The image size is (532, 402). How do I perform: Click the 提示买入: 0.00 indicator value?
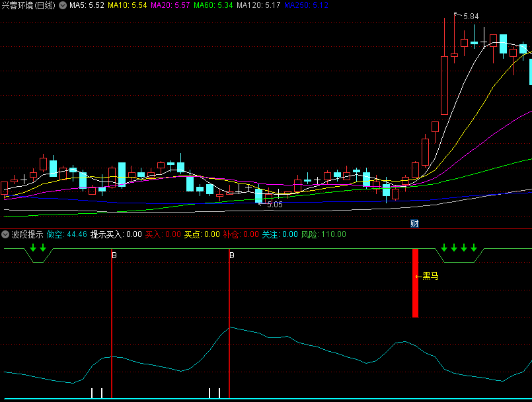tap(116, 234)
